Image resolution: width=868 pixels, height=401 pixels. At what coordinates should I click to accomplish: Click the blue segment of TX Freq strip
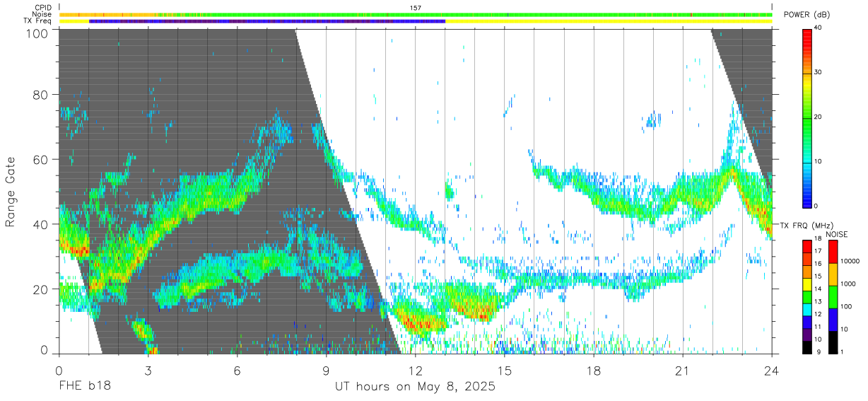point(267,21)
